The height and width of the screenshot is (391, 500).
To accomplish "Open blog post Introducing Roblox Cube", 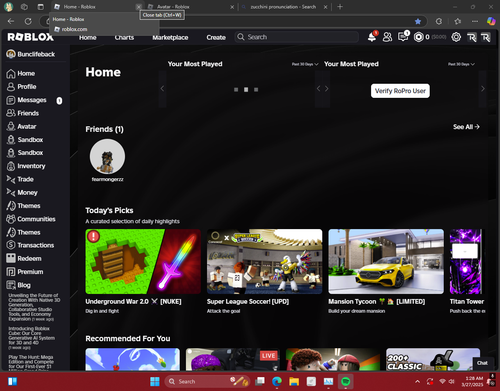I will point(31,338).
